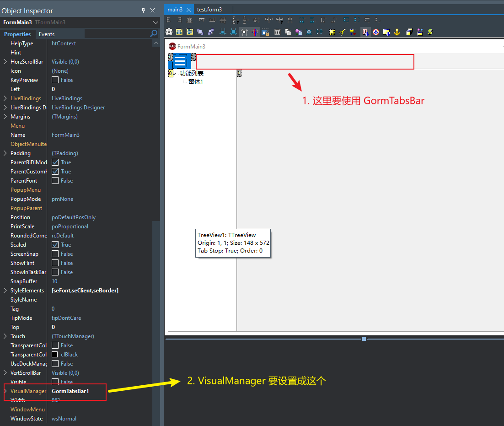Image resolution: width=504 pixels, height=426 pixels.
Task: Click the bring to front icon
Action: pos(200,32)
